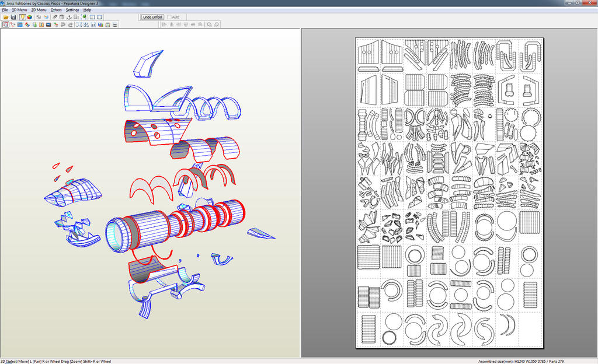Select the crescent piece in the sheet's bottom row
The image size is (598, 364).
(x=507, y=325)
